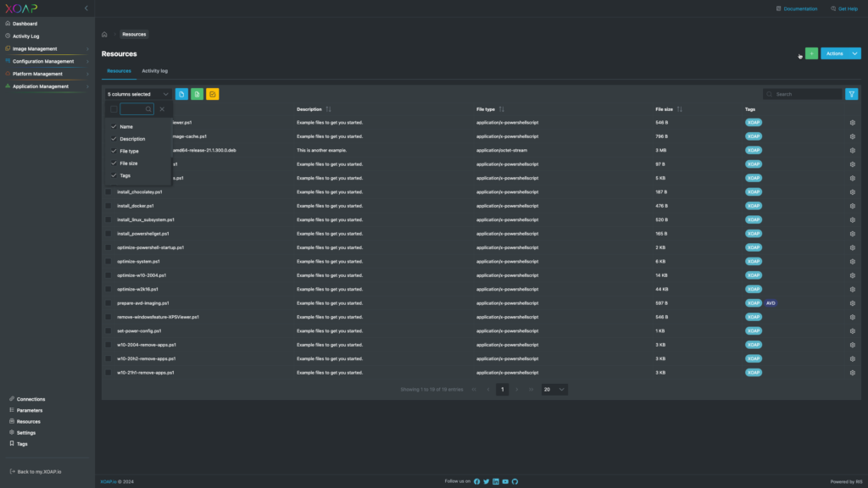This screenshot has width=868, height=488.
Task: Open the 5 columns selected dropdown
Action: tap(138, 94)
